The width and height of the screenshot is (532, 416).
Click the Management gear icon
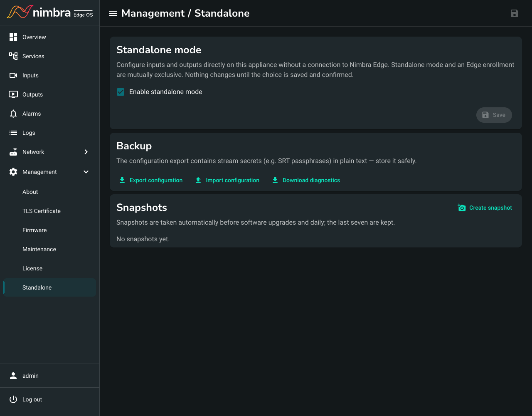[x=13, y=172]
